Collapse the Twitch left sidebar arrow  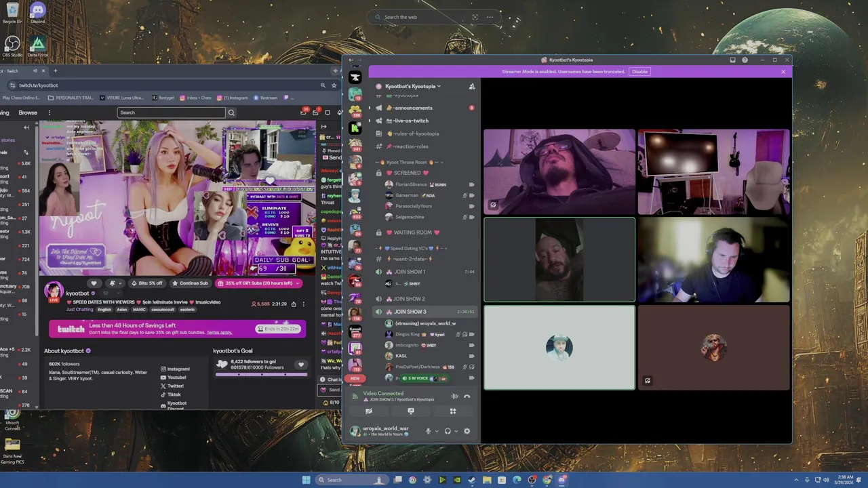[x=26, y=127]
